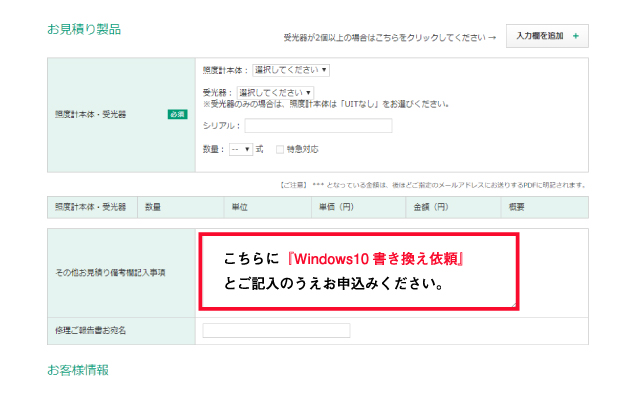
Task: Open the 数量 quantity dropdown
Action: point(241,149)
